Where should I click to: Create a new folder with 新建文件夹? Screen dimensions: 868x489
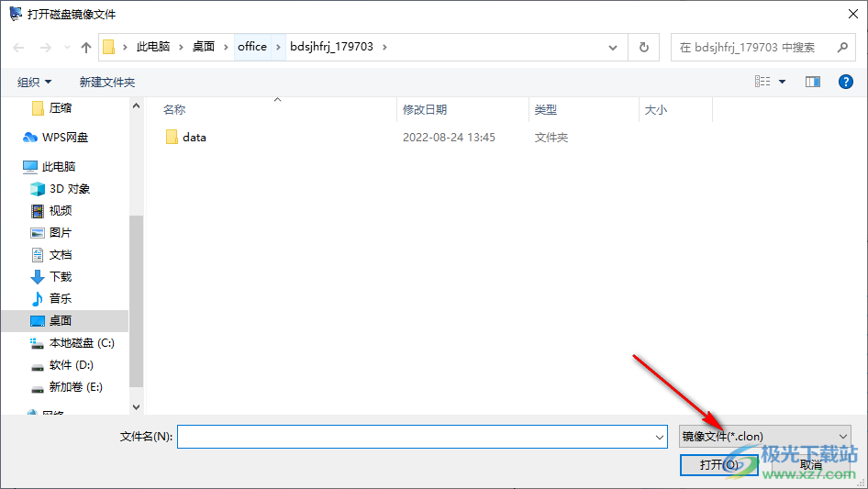point(106,82)
